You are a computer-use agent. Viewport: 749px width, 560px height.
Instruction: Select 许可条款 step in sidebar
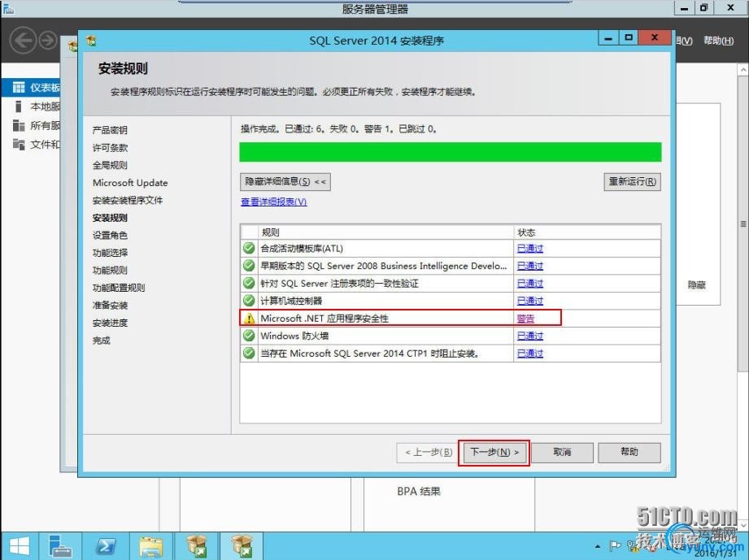[110, 148]
